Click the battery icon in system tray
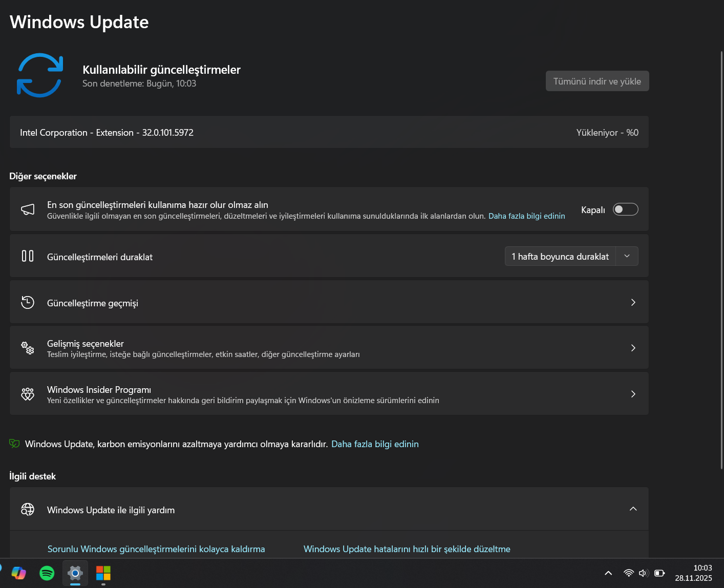The height and width of the screenshot is (588, 724). point(659,573)
